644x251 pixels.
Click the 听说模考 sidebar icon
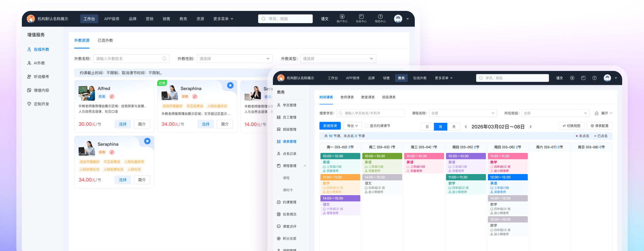pos(29,77)
